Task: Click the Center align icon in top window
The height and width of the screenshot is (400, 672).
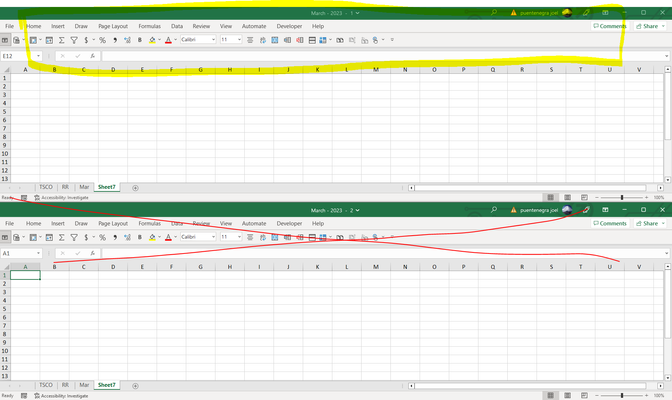Action: tap(250, 40)
